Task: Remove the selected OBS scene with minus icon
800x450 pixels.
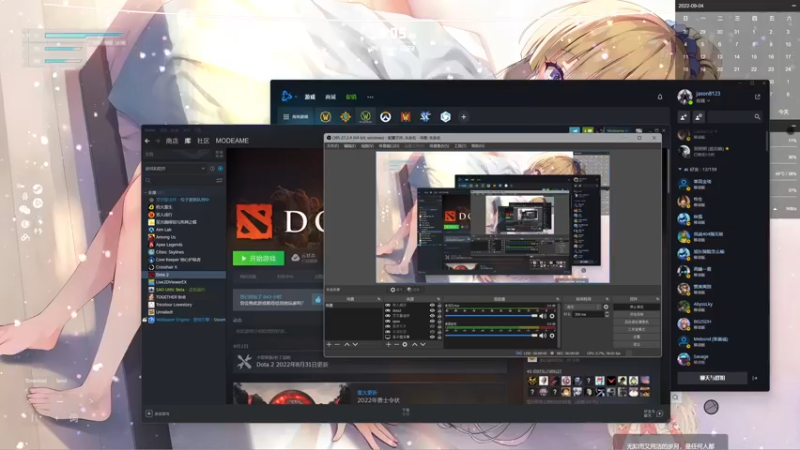Action: (x=337, y=344)
